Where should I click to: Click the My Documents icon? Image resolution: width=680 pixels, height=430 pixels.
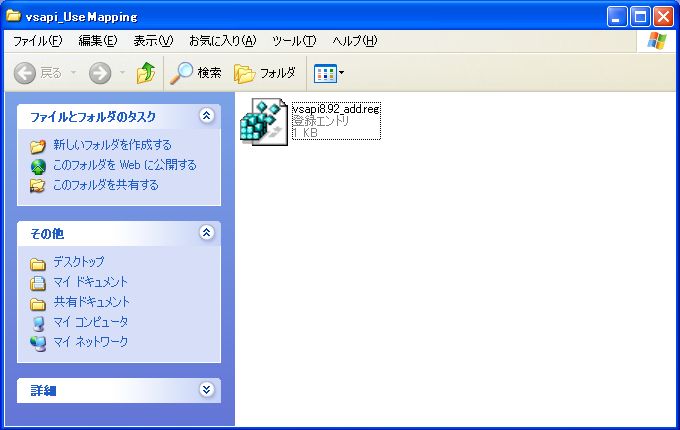tap(38, 283)
